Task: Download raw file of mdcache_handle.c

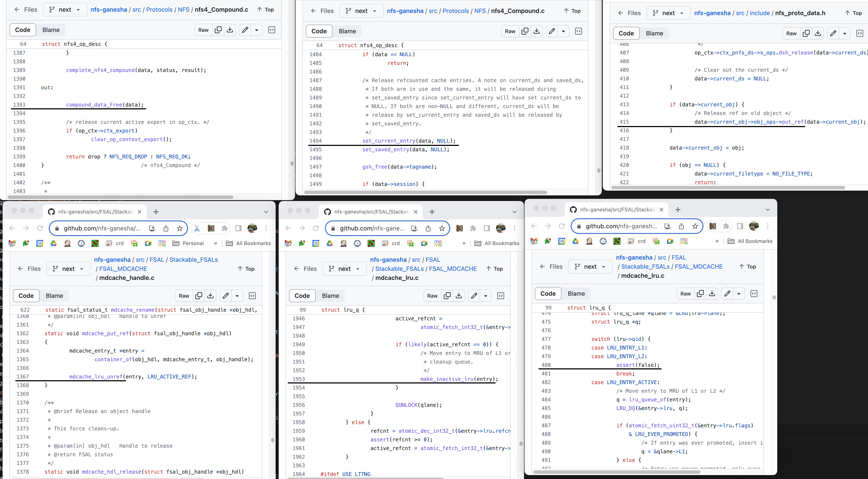Action: point(210,296)
